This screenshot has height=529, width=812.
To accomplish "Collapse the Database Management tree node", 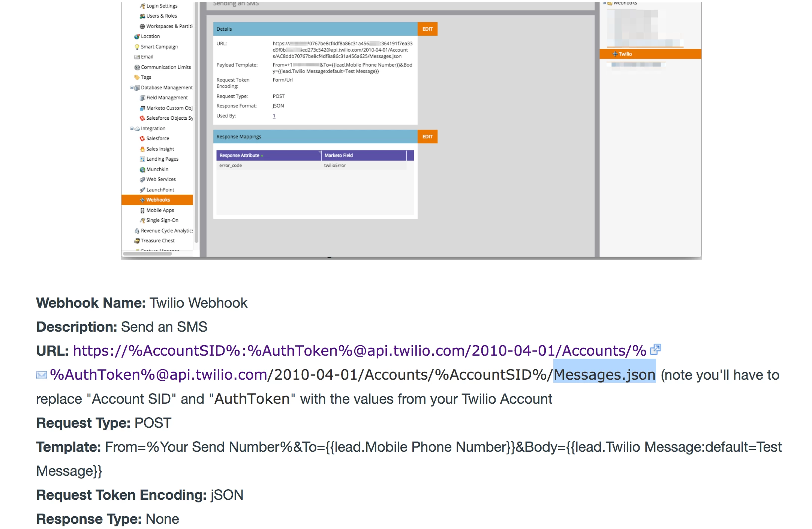I will [132, 88].
